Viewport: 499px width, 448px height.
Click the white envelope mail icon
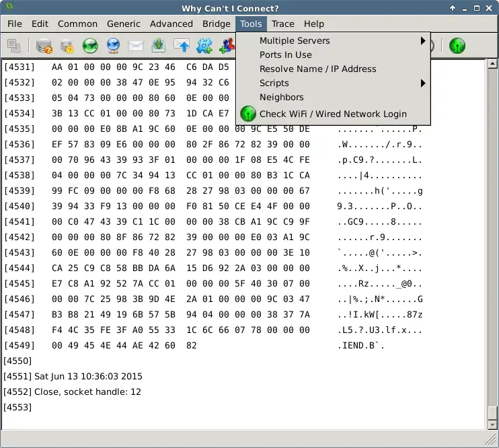point(136,46)
